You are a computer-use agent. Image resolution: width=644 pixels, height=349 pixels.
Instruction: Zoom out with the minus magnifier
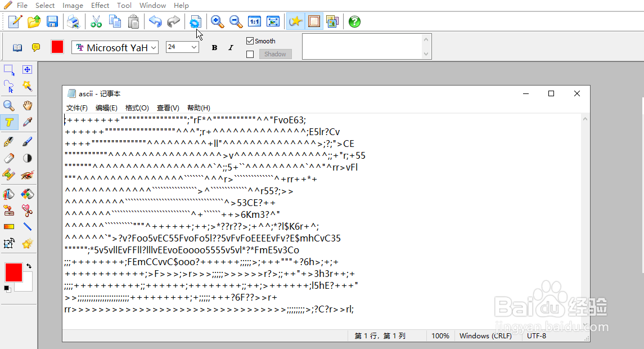(x=236, y=21)
